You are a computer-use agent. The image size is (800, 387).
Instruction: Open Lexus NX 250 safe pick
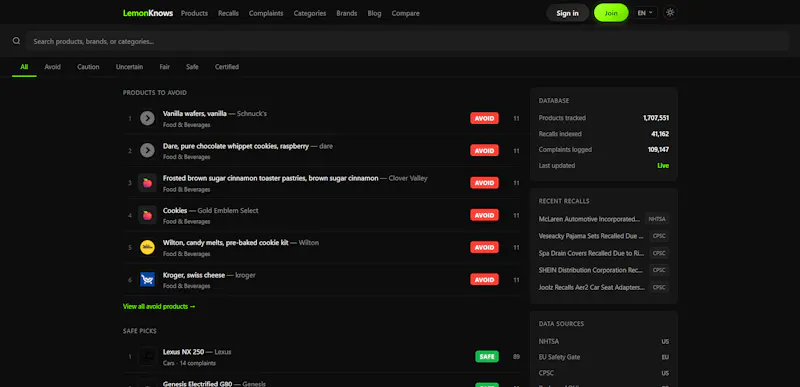click(x=183, y=351)
